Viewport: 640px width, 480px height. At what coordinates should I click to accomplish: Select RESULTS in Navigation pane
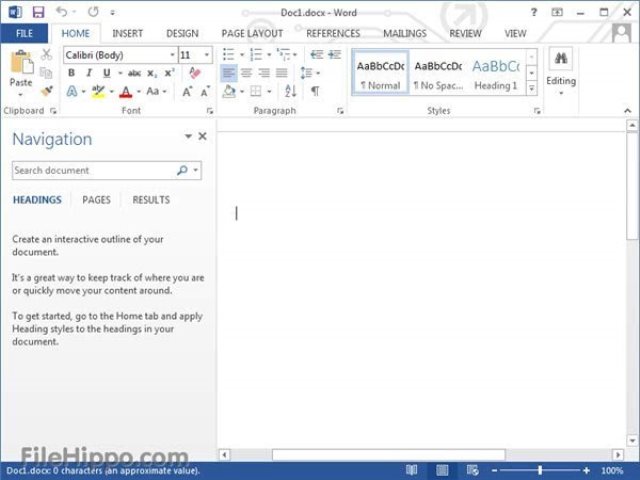[151, 200]
